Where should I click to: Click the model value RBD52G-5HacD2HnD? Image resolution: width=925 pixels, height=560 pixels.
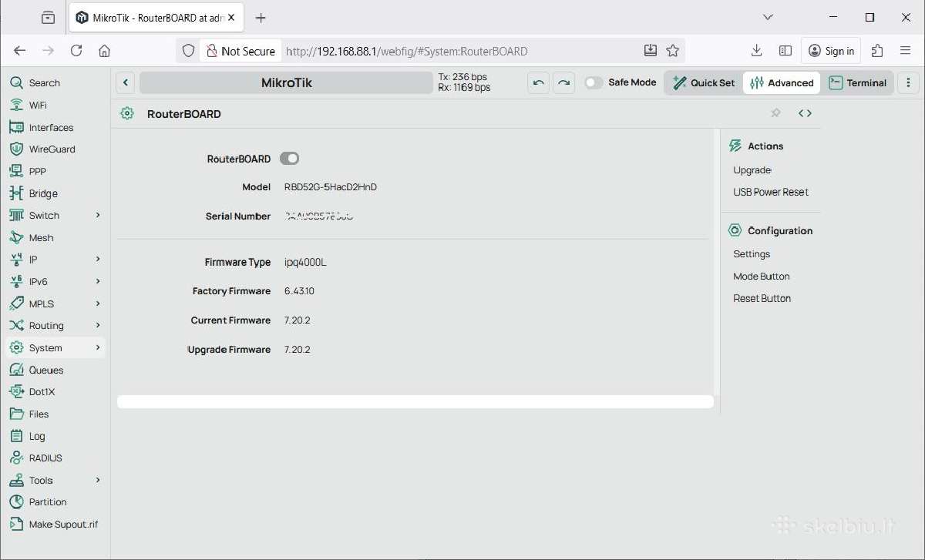pos(331,187)
